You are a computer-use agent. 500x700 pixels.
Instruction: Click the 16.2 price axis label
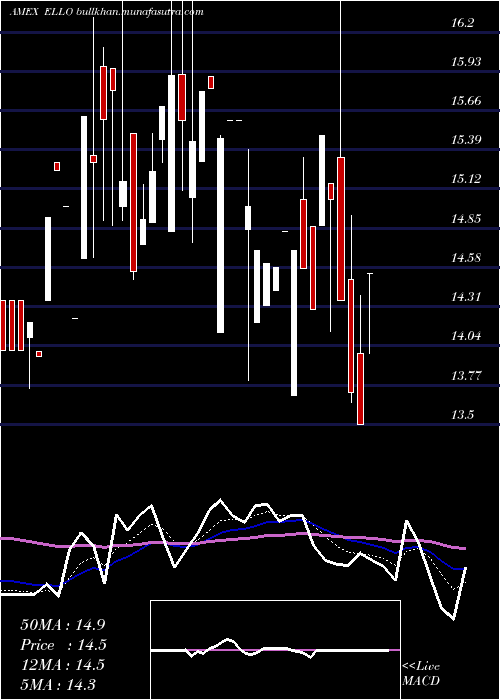tap(462, 23)
